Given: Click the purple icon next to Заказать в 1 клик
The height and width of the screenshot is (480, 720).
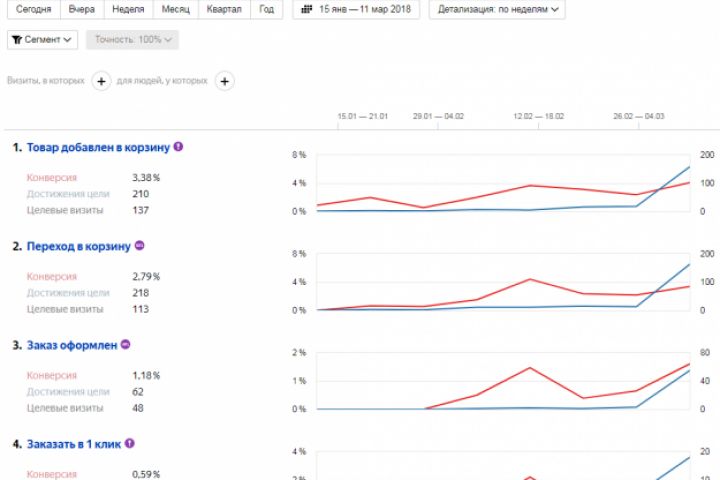Looking at the screenshot, I should click(129, 443).
